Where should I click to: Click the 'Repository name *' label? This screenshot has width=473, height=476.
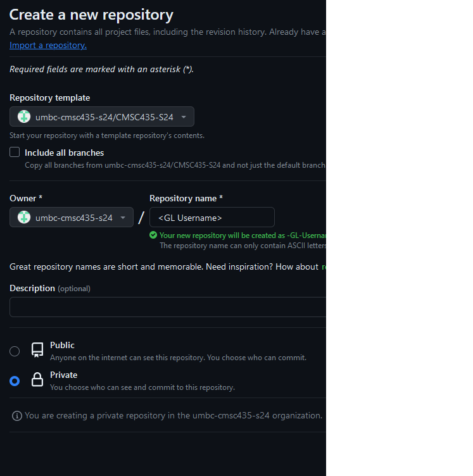(186, 198)
